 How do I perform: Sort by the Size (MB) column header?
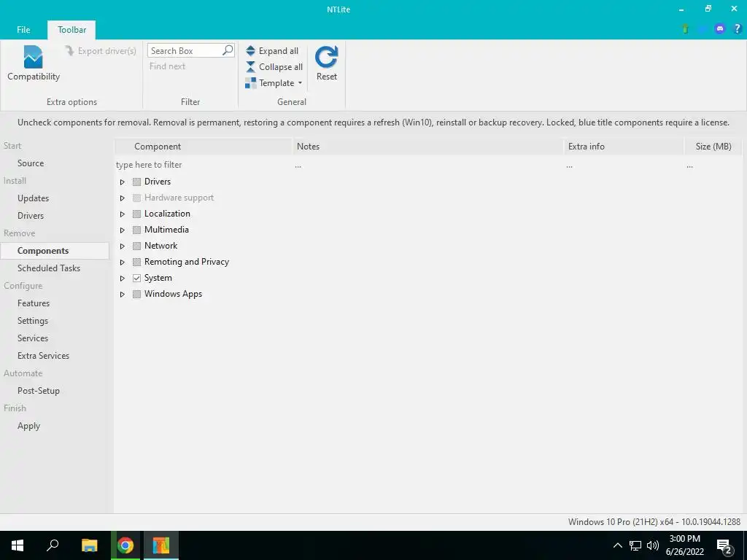point(713,146)
